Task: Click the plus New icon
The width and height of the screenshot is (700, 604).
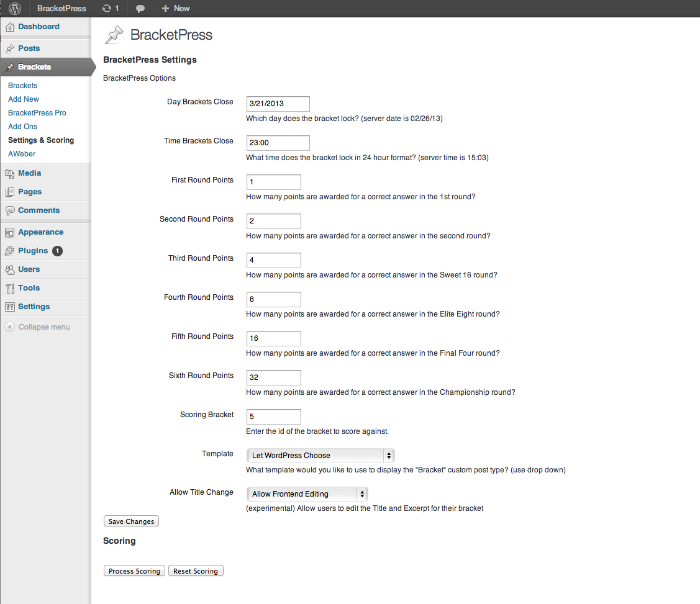Action: (165, 9)
